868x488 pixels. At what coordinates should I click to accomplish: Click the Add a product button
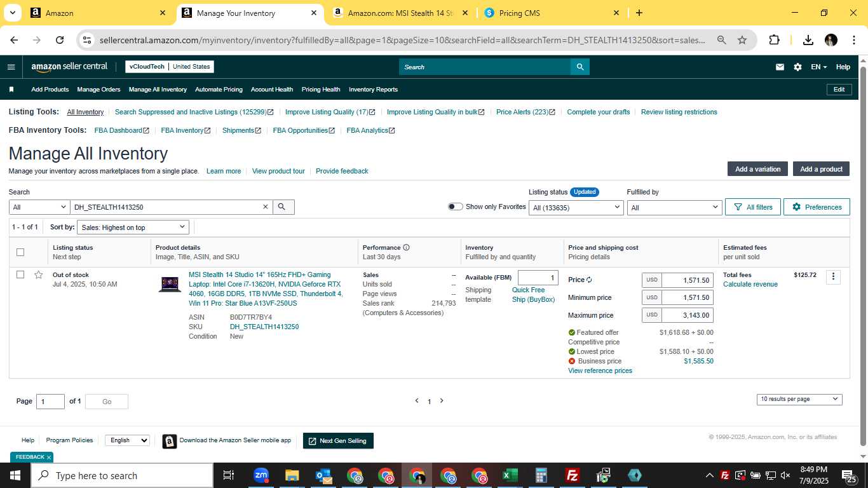[x=821, y=169]
